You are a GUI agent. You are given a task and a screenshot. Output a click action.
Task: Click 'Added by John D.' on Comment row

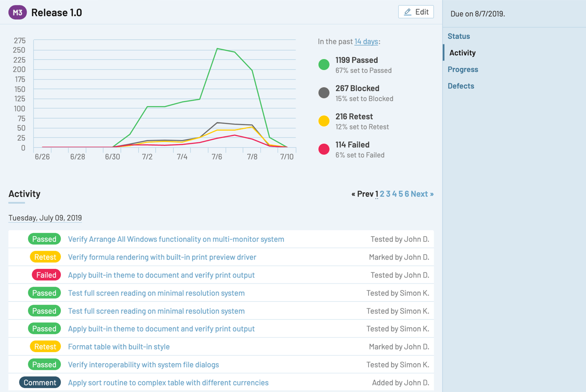click(x=401, y=382)
